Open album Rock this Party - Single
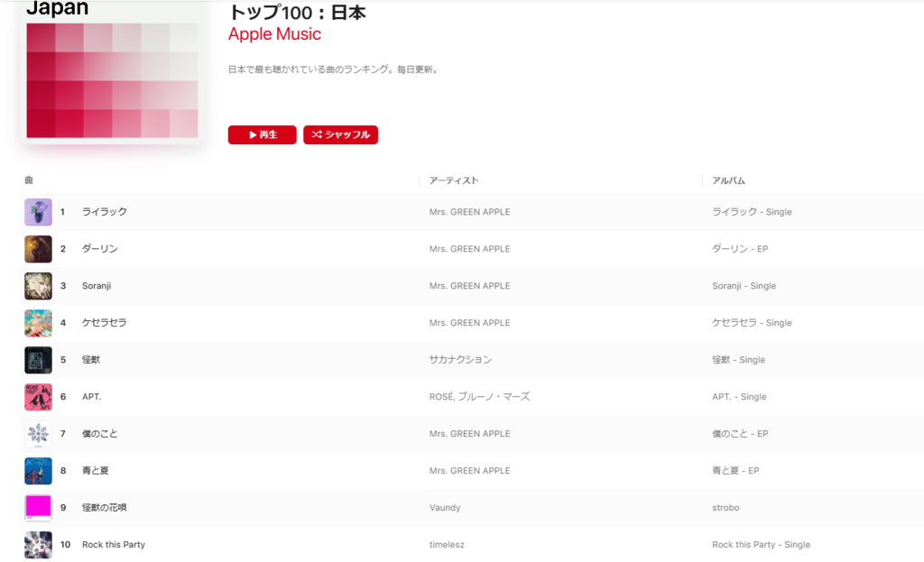The height and width of the screenshot is (562, 924). 762,545
